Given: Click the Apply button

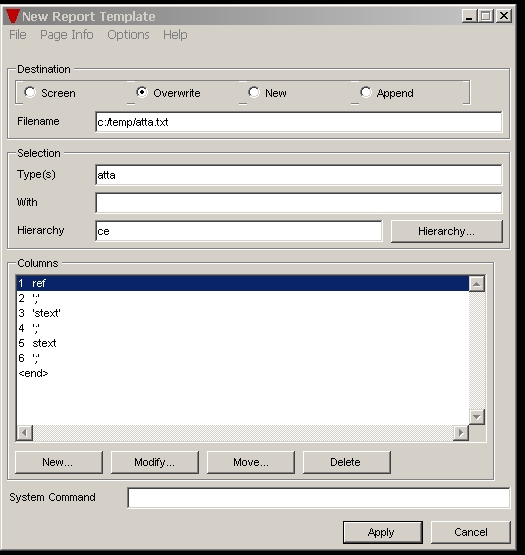Looking at the screenshot, I should point(382,532).
